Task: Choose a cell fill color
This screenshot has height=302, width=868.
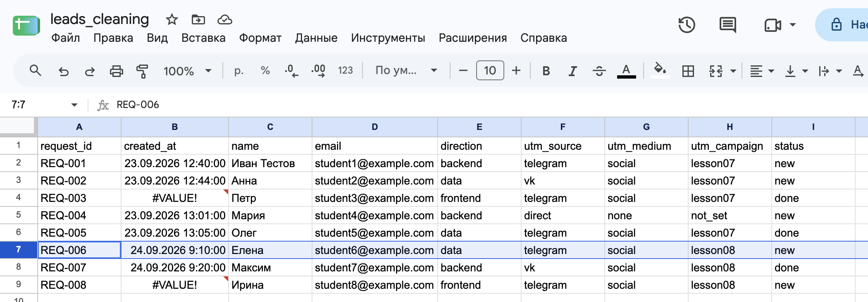Action: pyautogui.click(x=660, y=70)
